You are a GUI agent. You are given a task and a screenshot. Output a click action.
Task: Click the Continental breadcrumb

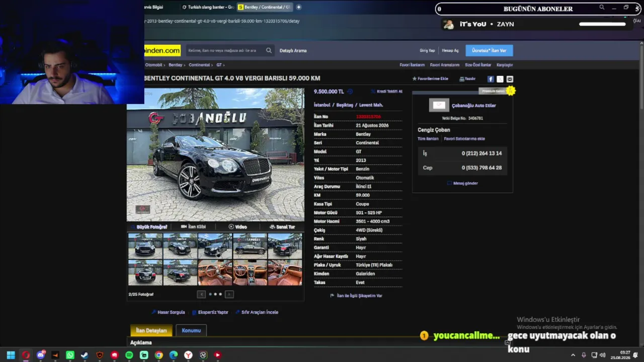pyautogui.click(x=199, y=65)
